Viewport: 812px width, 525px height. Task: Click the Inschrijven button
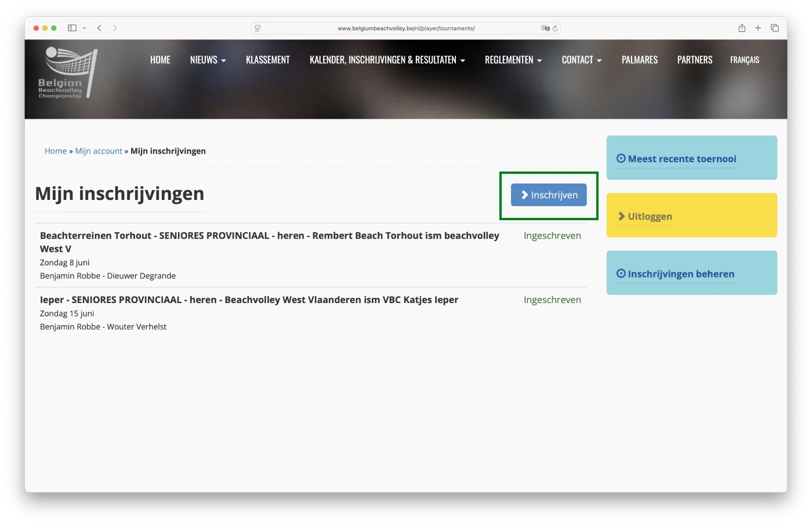[549, 195]
